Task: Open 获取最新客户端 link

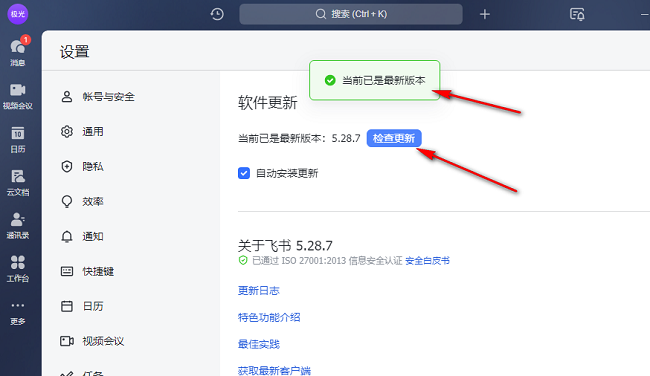Action: point(274,371)
